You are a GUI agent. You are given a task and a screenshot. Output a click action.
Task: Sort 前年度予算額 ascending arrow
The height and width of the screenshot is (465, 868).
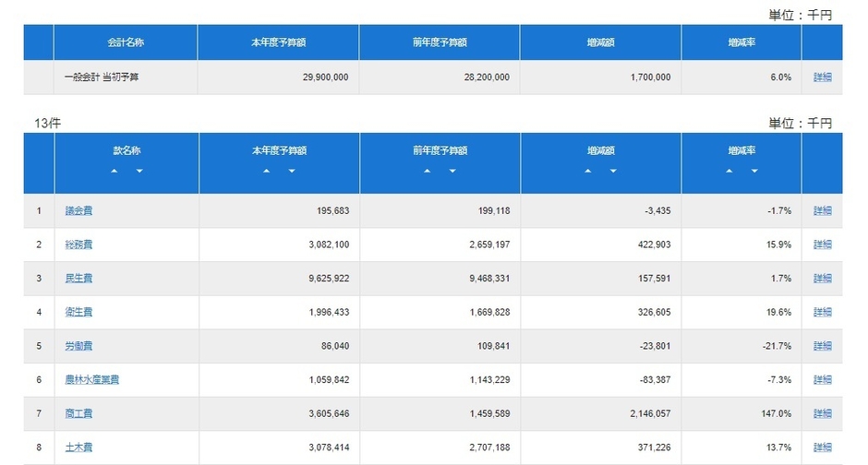click(428, 172)
